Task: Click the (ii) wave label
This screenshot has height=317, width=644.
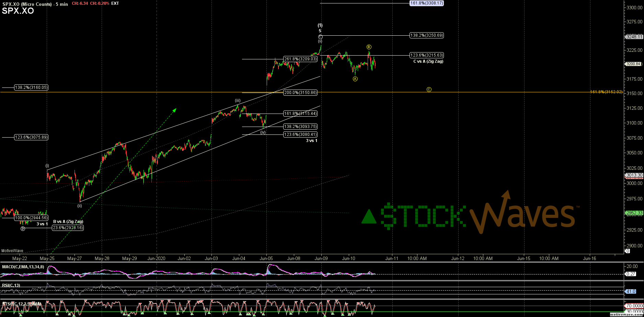Action: tap(80, 206)
